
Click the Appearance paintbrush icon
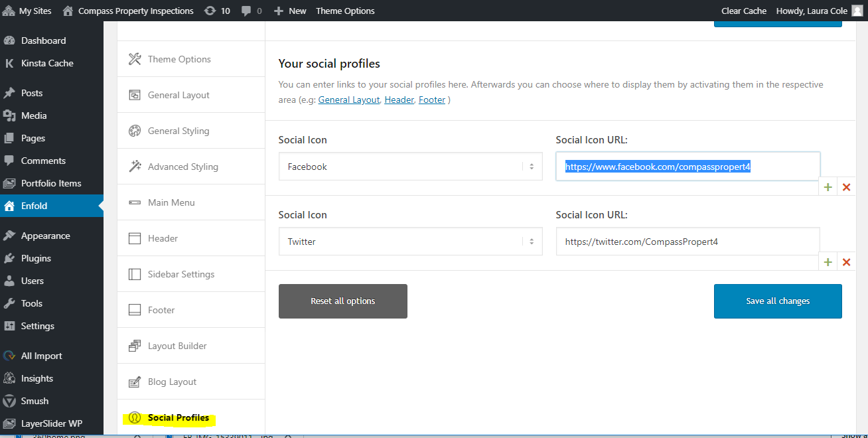(9, 236)
